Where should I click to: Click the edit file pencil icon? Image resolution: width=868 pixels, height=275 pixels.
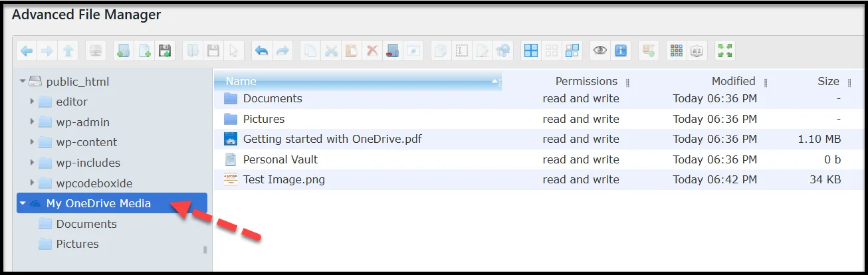tap(483, 50)
